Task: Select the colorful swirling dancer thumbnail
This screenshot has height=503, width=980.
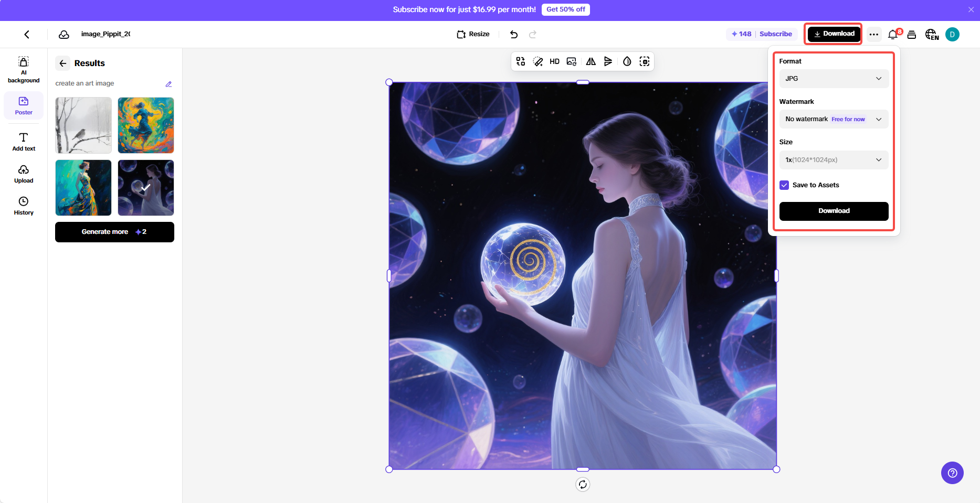Action: coord(146,125)
